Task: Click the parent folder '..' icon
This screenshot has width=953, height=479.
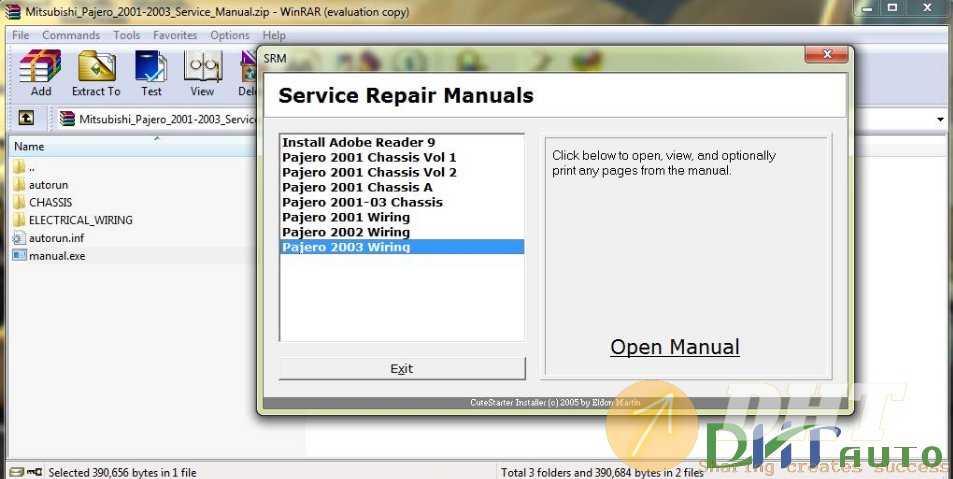Action: [x=19, y=167]
